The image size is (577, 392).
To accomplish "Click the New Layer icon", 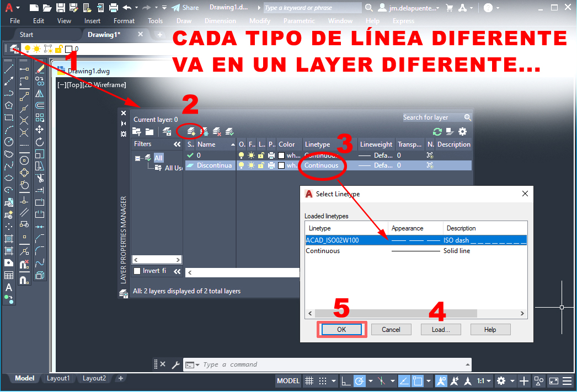I will [190, 132].
